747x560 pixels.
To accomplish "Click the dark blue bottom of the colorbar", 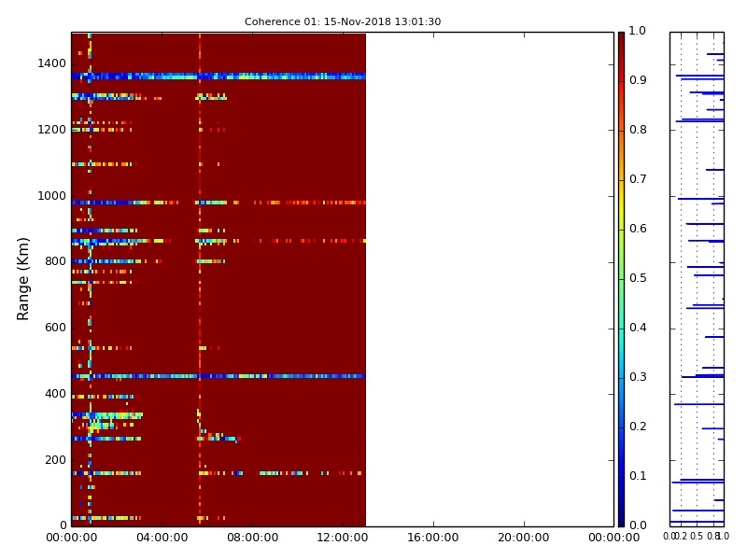I will [x=621, y=519].
